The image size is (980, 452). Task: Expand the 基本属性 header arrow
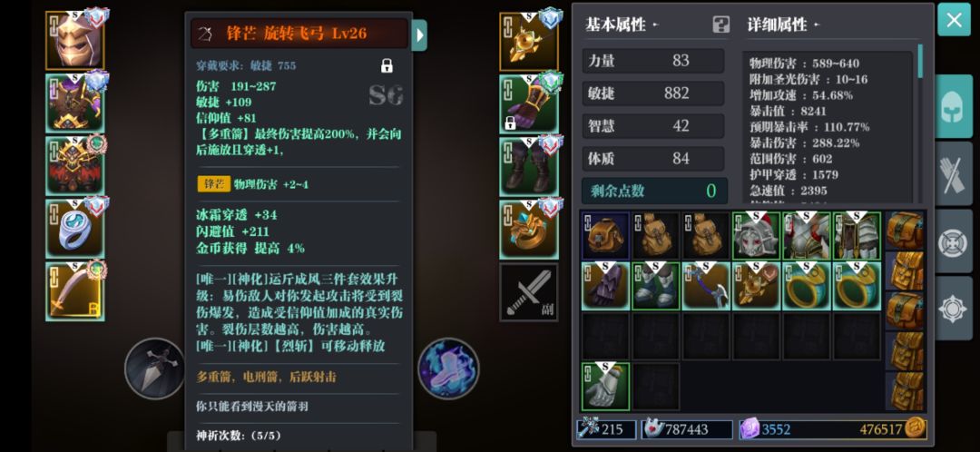point(655,25)
